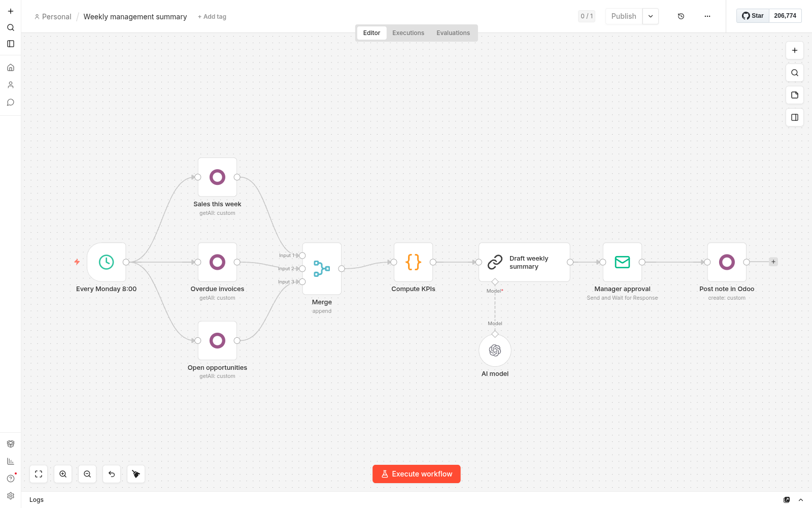Undo the last canvas action

tap(112, 474)
